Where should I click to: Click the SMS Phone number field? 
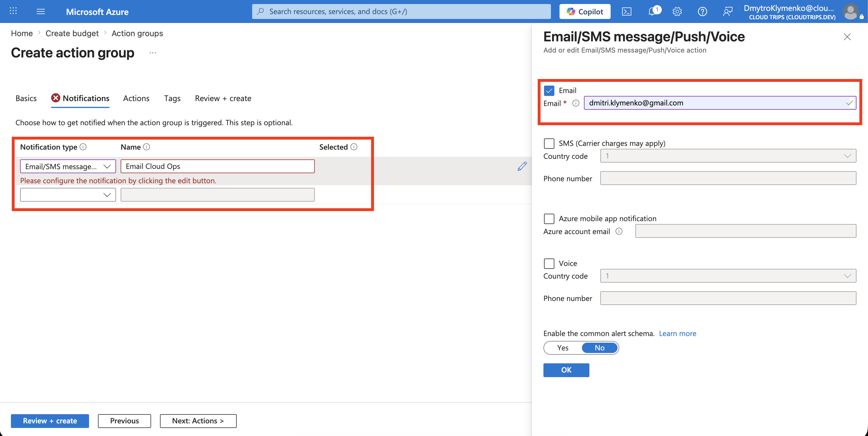point(728,178)
